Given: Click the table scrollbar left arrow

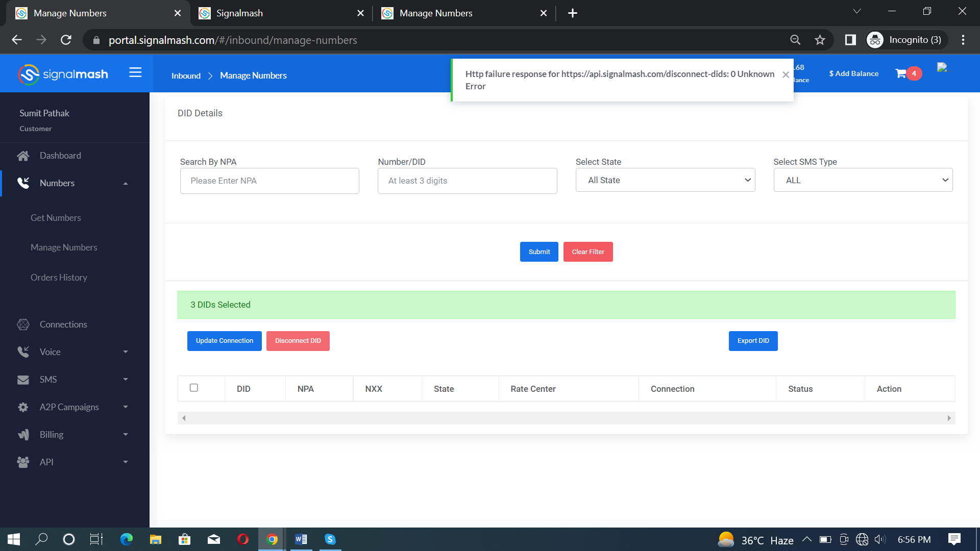Looking at the screenshot, I should 184,418.
